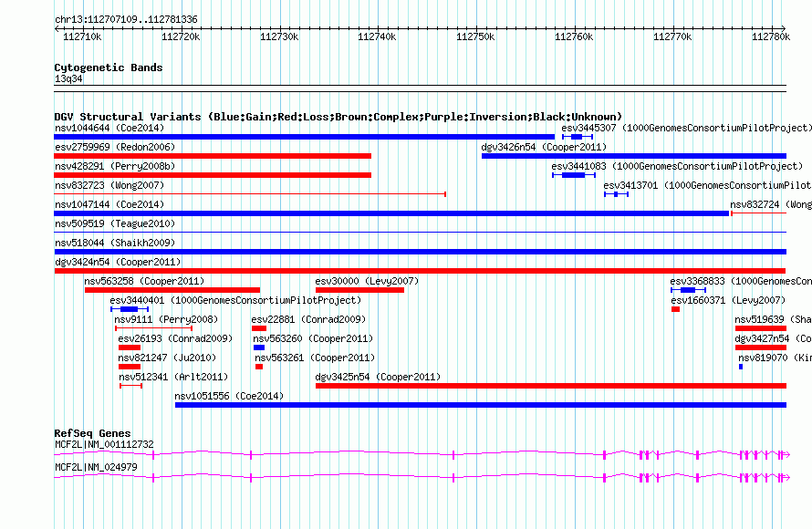The image size is (812, 529).
Task: Click the esv30000 red loss bar
Action: (359, 290)
